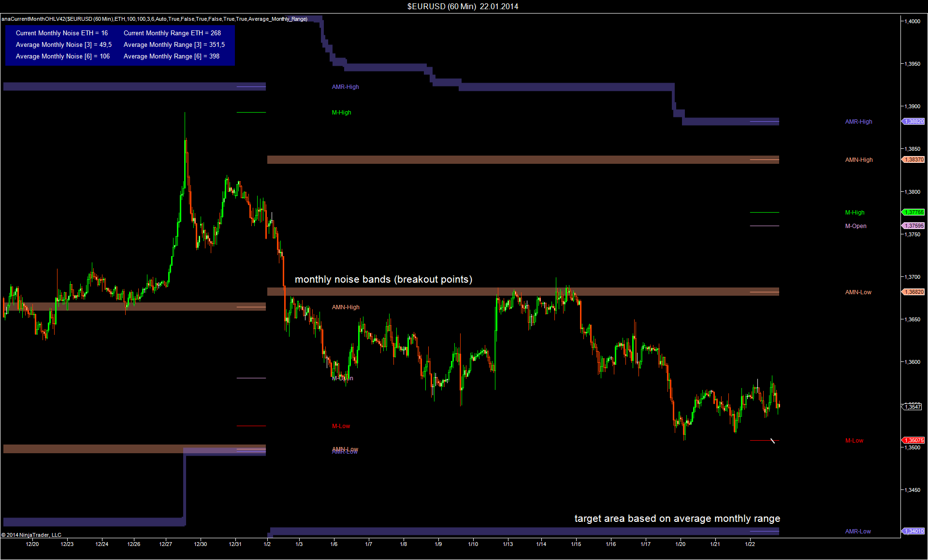
Task: Click the 1,38370 AMN-High price marker
Action: (913, 159)
